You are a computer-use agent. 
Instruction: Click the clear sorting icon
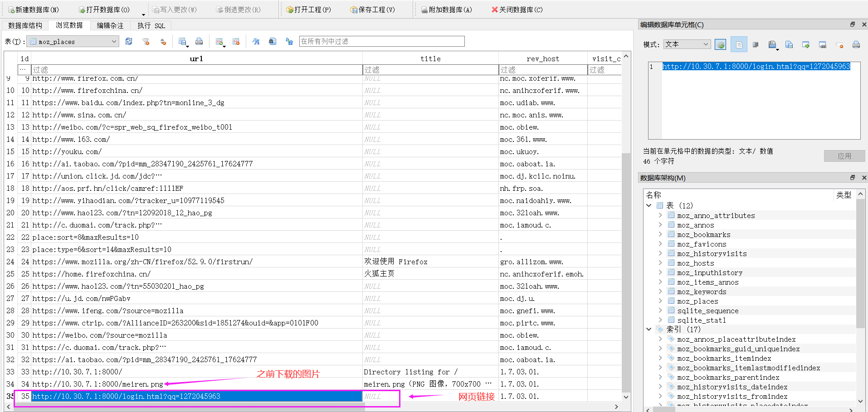pos(163,42)
